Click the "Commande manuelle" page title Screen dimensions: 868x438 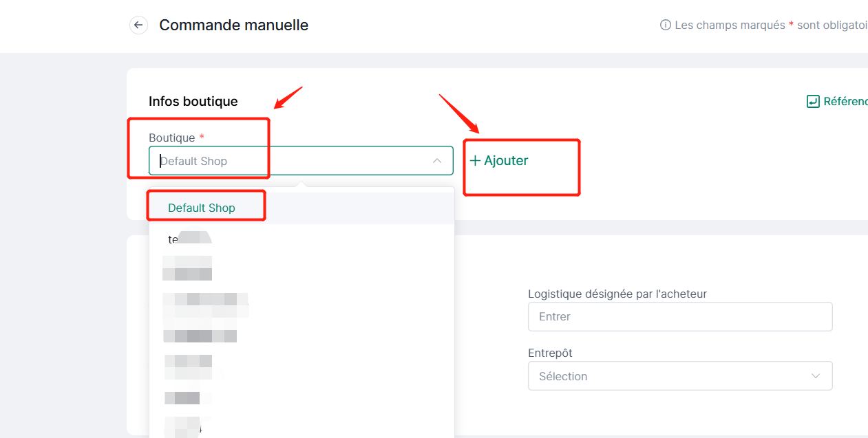(x=234, y=25)
